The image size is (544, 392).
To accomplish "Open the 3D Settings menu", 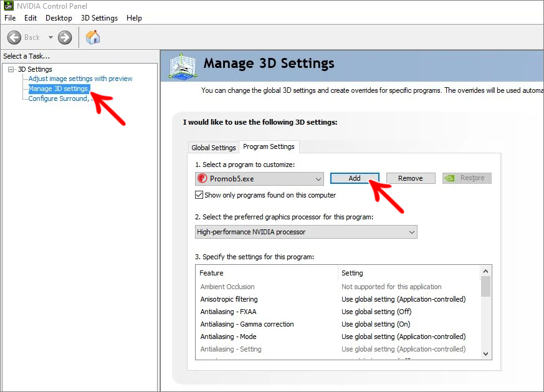I will click(x=99, y=18).
